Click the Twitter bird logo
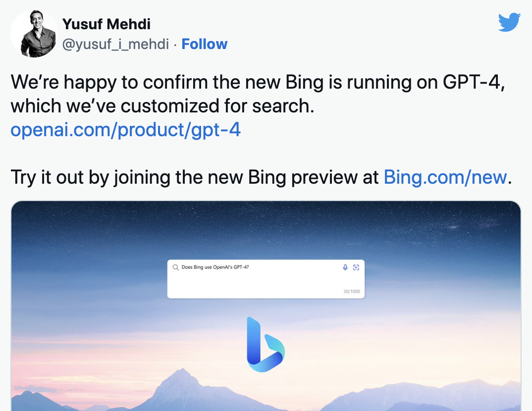 click(509, 22)
